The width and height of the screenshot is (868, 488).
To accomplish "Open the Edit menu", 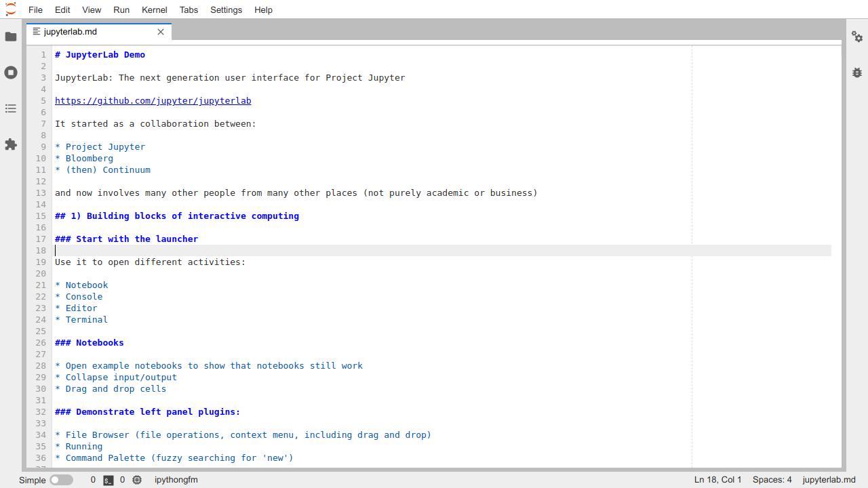I will [x=62, y=9].
